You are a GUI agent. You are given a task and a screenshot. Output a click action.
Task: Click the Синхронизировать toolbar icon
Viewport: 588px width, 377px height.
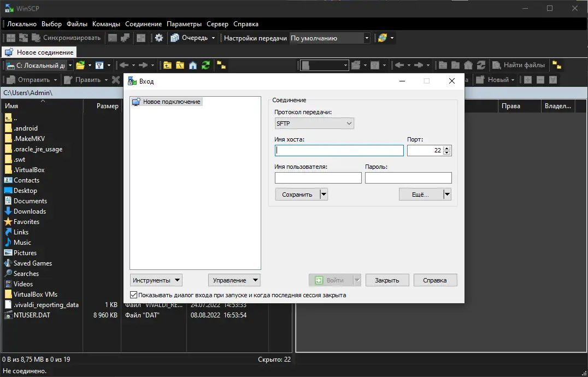click(36, 38)
